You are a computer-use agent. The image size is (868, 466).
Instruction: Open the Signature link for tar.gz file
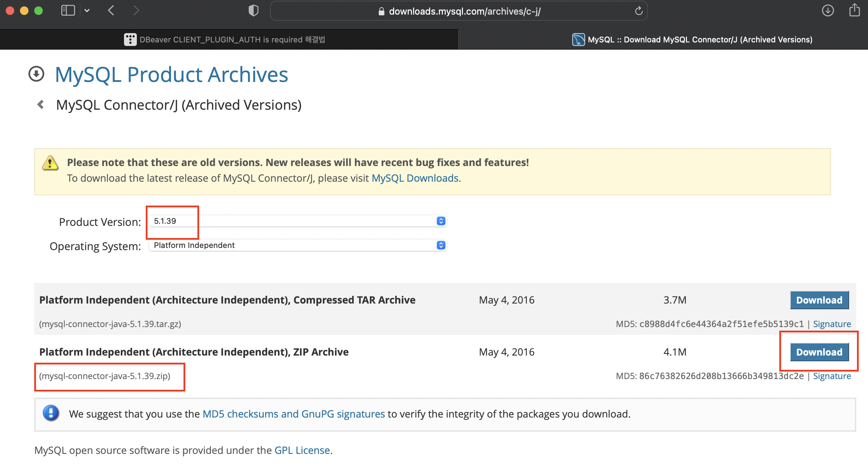click(x=832, y=324)
